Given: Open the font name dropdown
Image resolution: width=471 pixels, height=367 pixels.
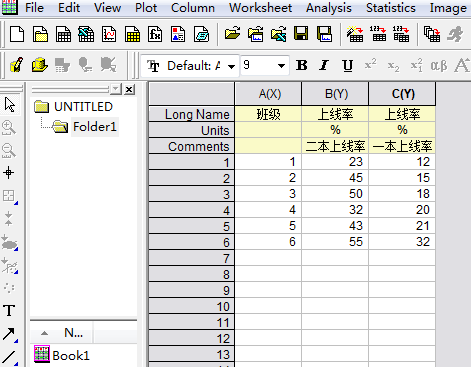Looking at the screenshot, I should (x=231, y=66).
